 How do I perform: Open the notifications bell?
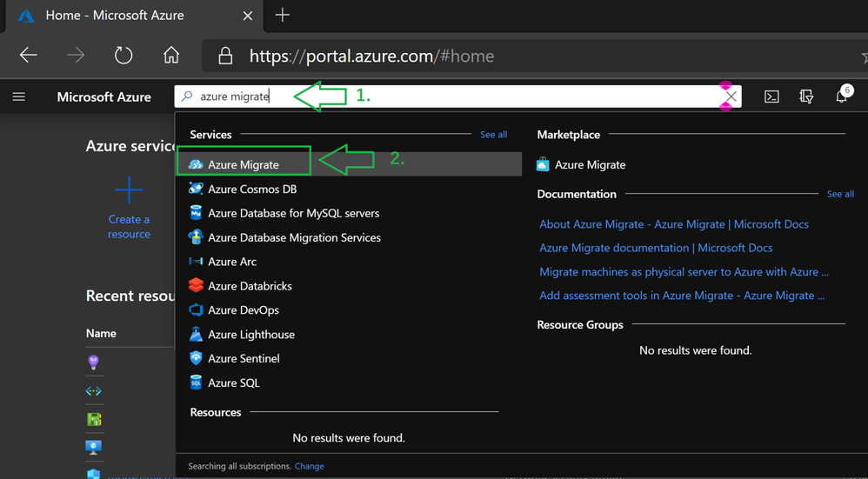[841, 96]
